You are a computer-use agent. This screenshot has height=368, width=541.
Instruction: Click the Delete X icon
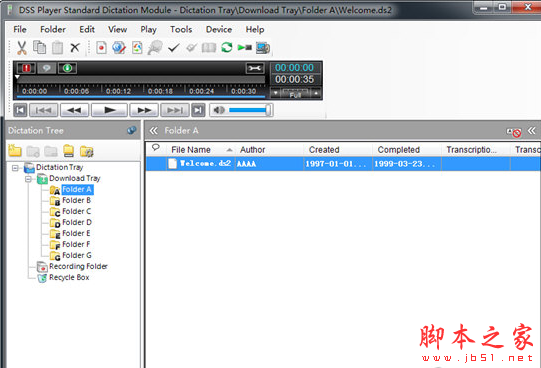pyautogui.click(x=75, y=48)
